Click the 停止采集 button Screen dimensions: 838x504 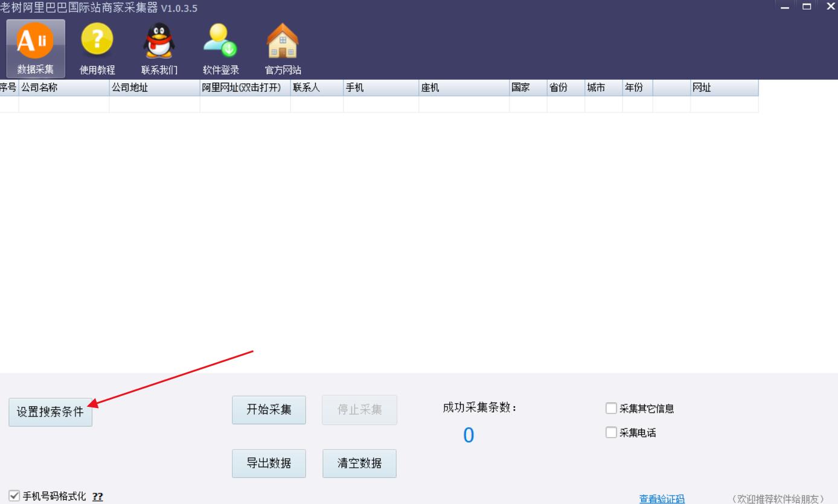(360, 410)
